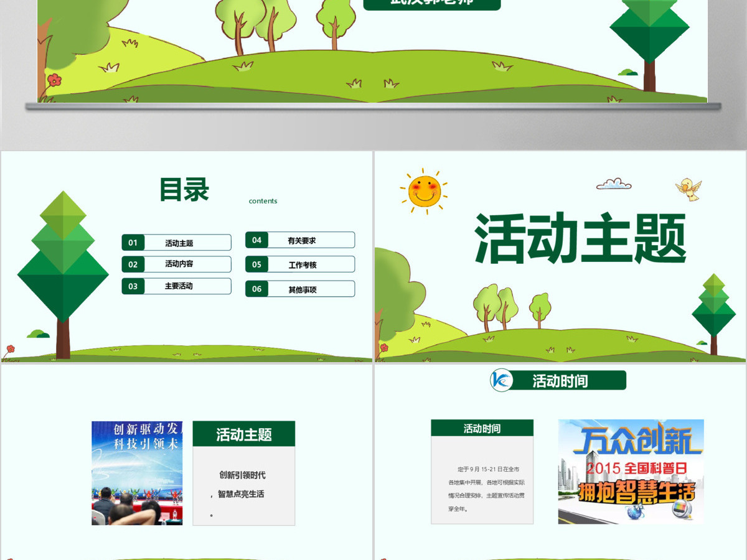Select contents entry 02 活动内容
This screenshot has width=747, height=560.
(177, 264)
